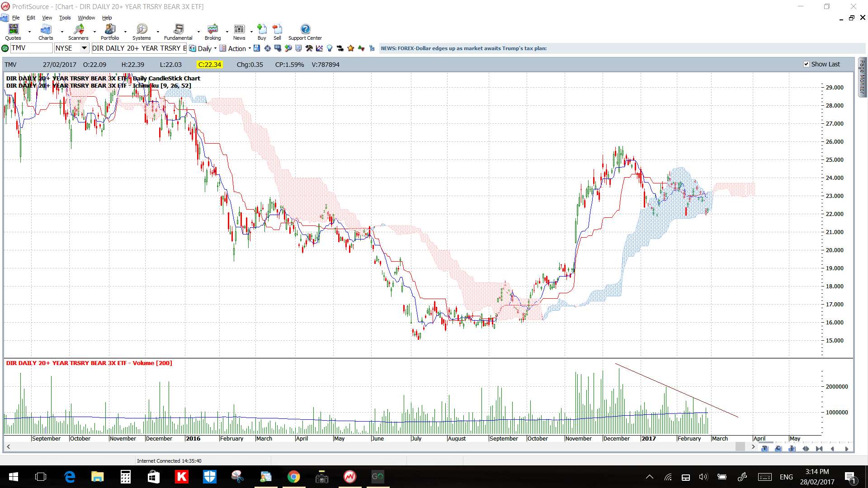Click the security name field
The width and height of the screenshot is (868, 488).
tap(139, 48)
